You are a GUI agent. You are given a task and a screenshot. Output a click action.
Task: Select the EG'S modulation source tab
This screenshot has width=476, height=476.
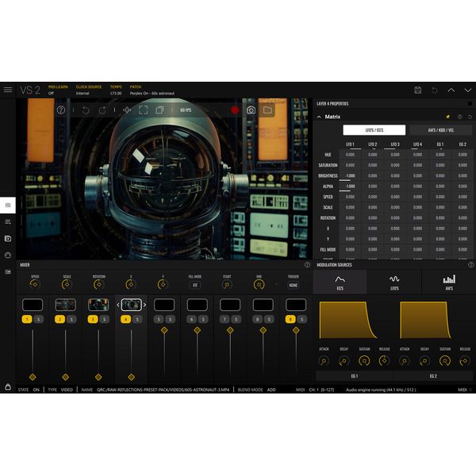(340, 282)
